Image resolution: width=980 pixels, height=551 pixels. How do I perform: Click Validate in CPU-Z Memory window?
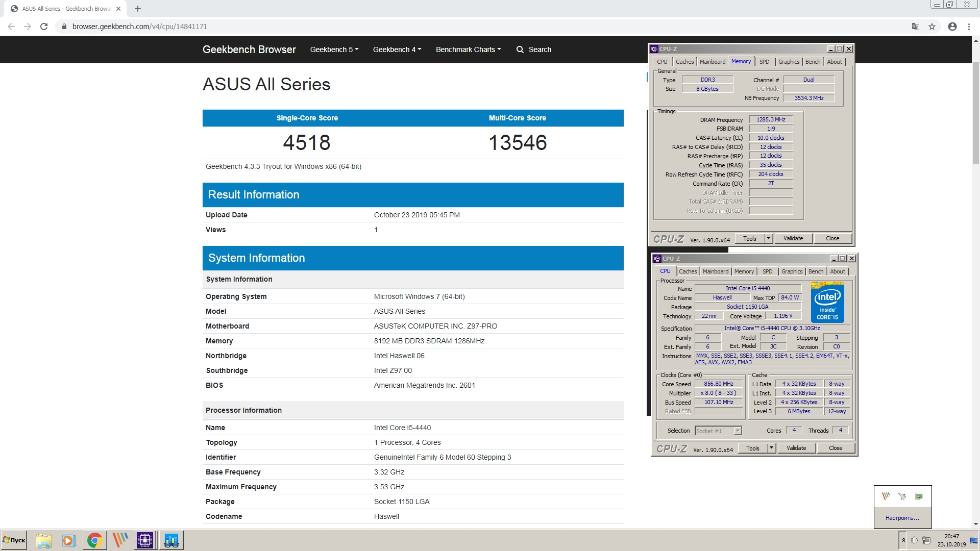(x=793, y=238)
